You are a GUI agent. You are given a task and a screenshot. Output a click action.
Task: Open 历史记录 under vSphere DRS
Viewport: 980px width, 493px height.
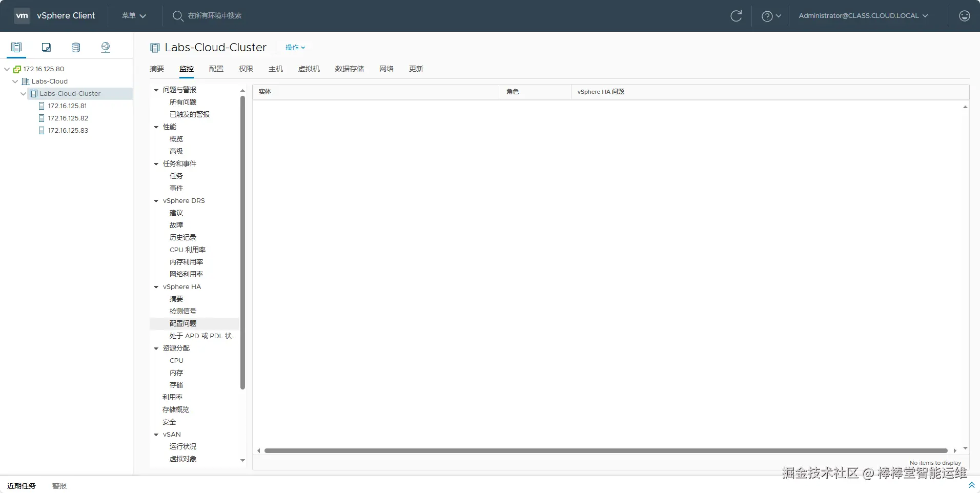click(x=183, y=237)
